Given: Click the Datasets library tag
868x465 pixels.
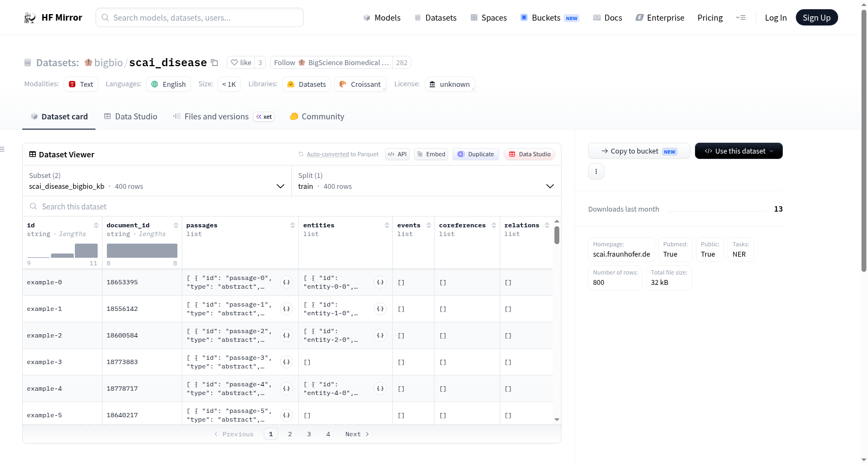Looking at the screenshot, I should 307,84.
